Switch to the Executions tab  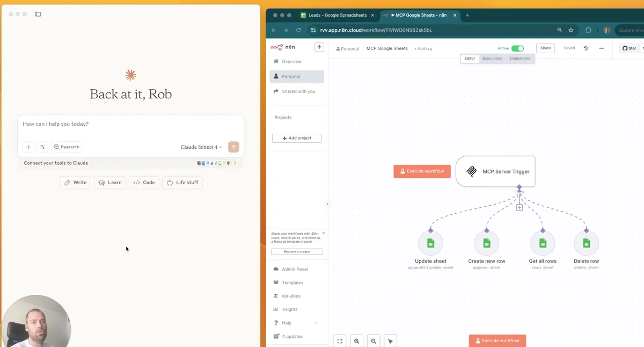(x=492, y=59)
